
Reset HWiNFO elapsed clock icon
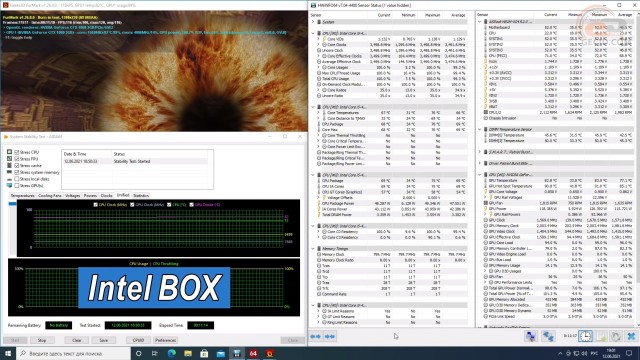(x=585, y=336)
